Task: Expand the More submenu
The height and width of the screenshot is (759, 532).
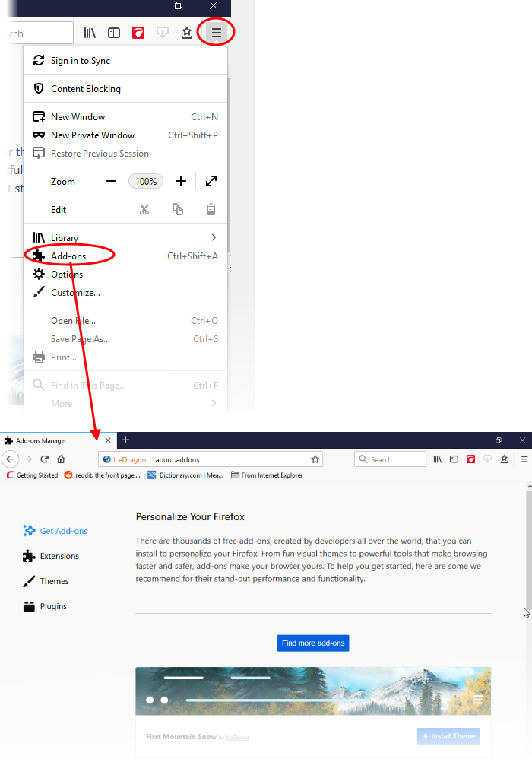Action: (x=125, y=404)
